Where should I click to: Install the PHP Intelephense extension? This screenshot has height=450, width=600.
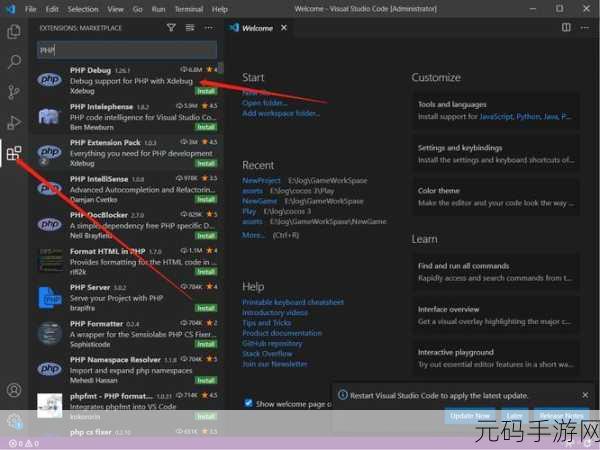click(206, 127)
